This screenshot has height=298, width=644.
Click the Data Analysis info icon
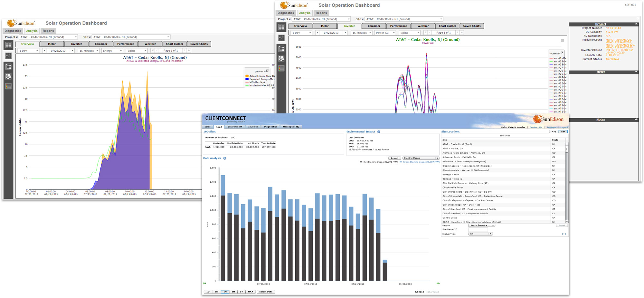click(224, 159)
